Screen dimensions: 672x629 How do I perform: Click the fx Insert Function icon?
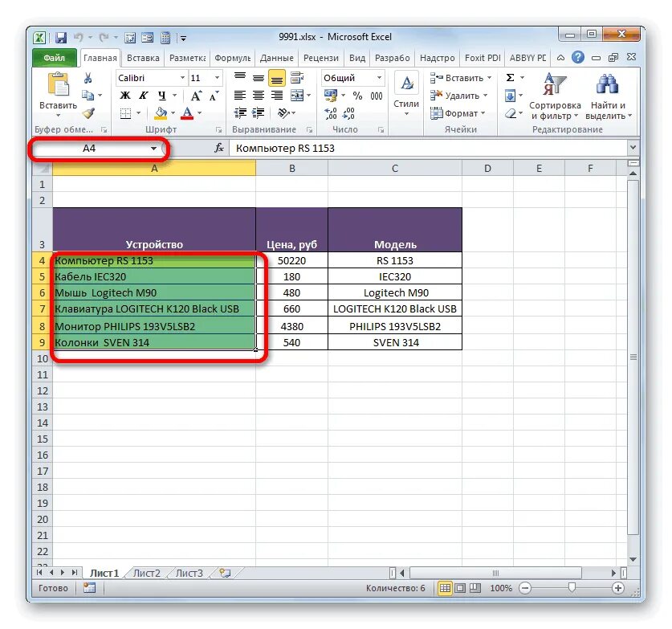point(219,148)
